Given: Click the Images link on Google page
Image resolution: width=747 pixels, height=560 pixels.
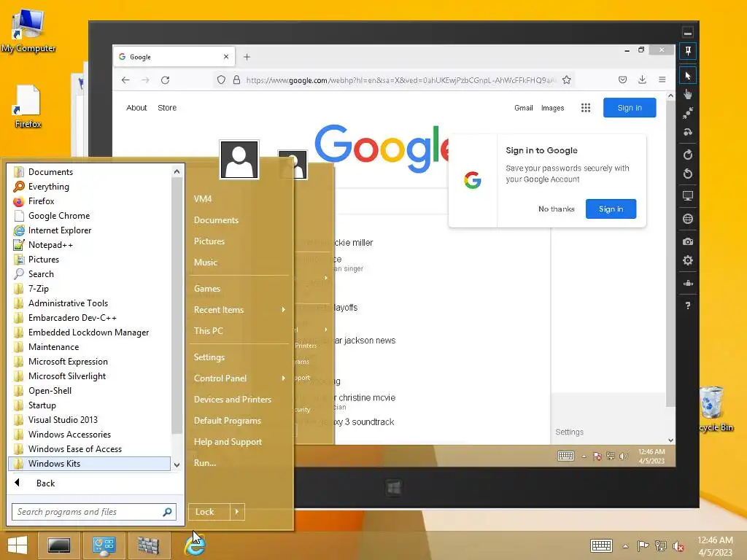Looking at the screenshot, I should (553, 108).
